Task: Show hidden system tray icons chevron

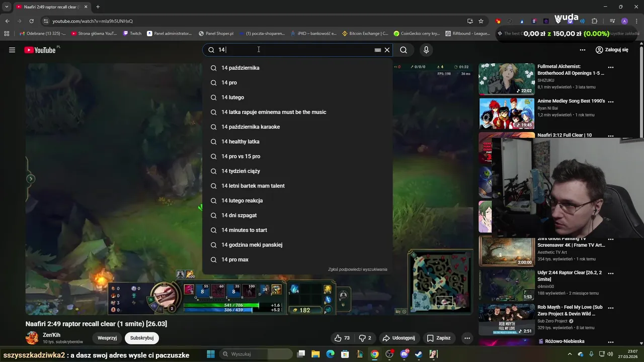Action: (x=570, y=354)
